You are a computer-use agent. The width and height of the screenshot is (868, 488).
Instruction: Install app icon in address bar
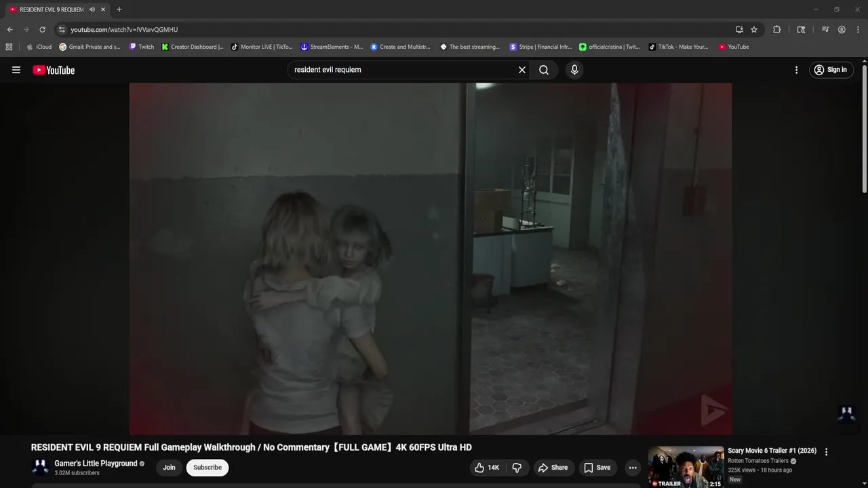tap(739, 30)
